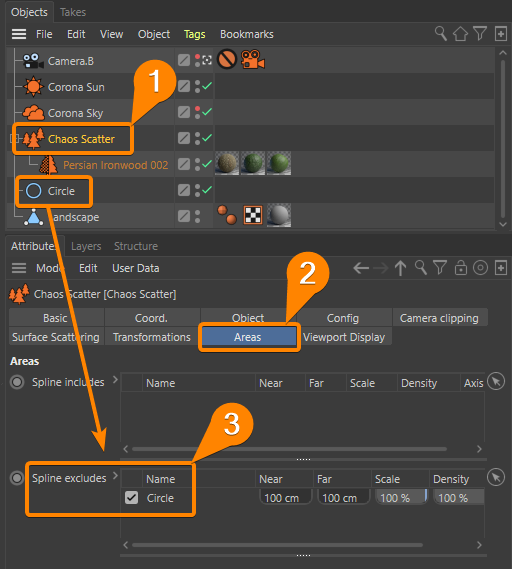Expand the Spline excludes chevron
Image resolution: width=512 pixels, height=569 pixels.
pyautogui.click(x=115, y=475)
